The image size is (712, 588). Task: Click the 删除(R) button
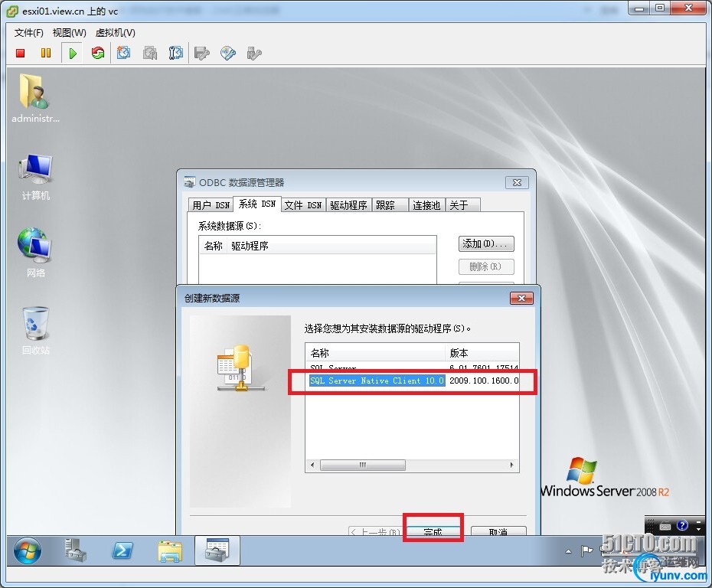click(x=486, y=266)
